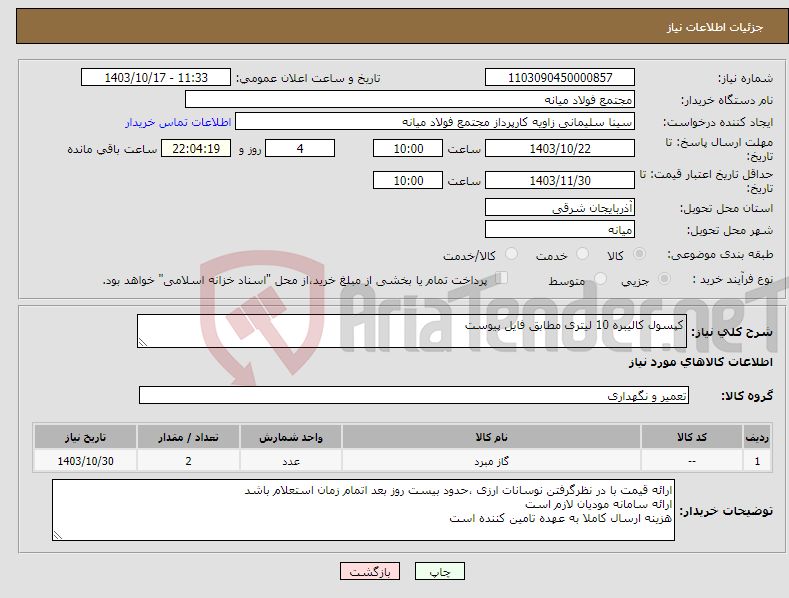The width and height of the screenshot is (789, 598).
Task: Click the اطلاعات کالاهای مورد نیاز heading
Action: [x=700, y=362]
